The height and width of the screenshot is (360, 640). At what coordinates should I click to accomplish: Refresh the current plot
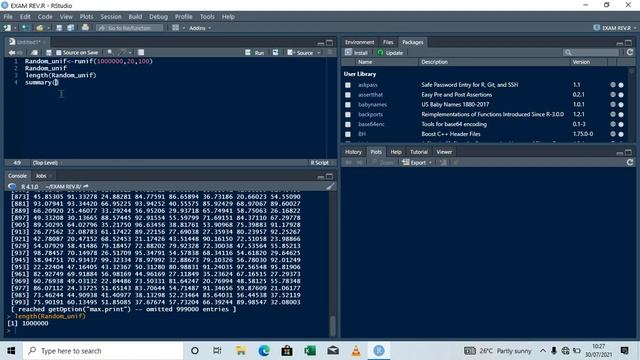(630, 162)
